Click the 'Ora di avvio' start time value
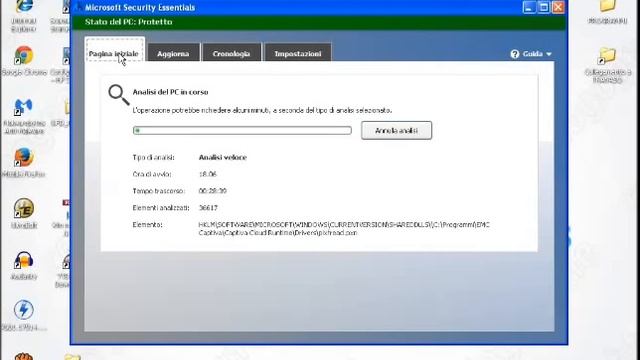The image size is (640, 360). tap(207, 174)
